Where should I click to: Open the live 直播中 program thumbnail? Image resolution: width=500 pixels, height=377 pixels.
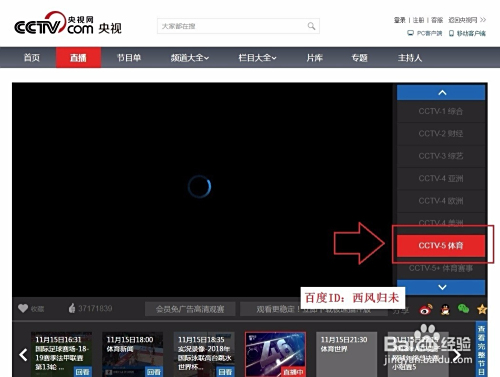click(x=275, y=354)
